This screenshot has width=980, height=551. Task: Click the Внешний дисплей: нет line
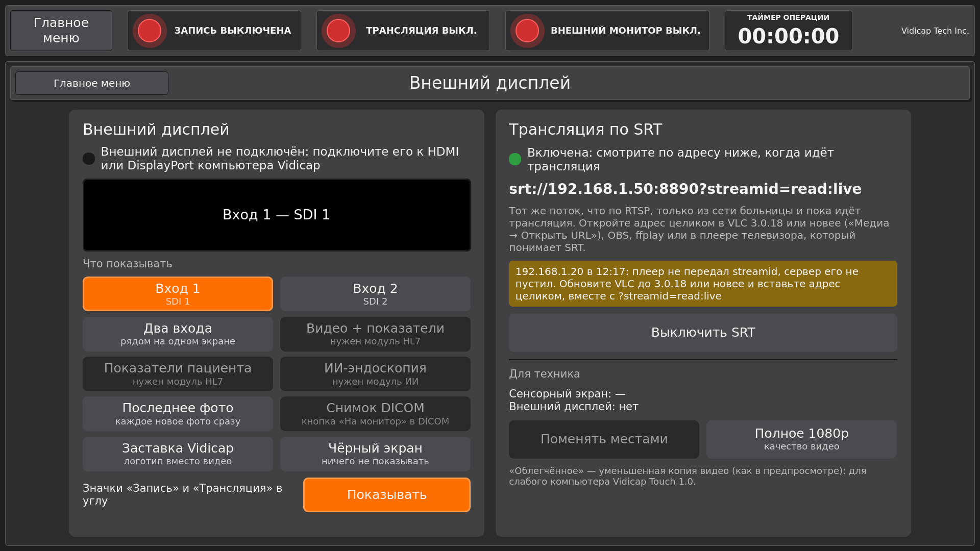[573, 407]
